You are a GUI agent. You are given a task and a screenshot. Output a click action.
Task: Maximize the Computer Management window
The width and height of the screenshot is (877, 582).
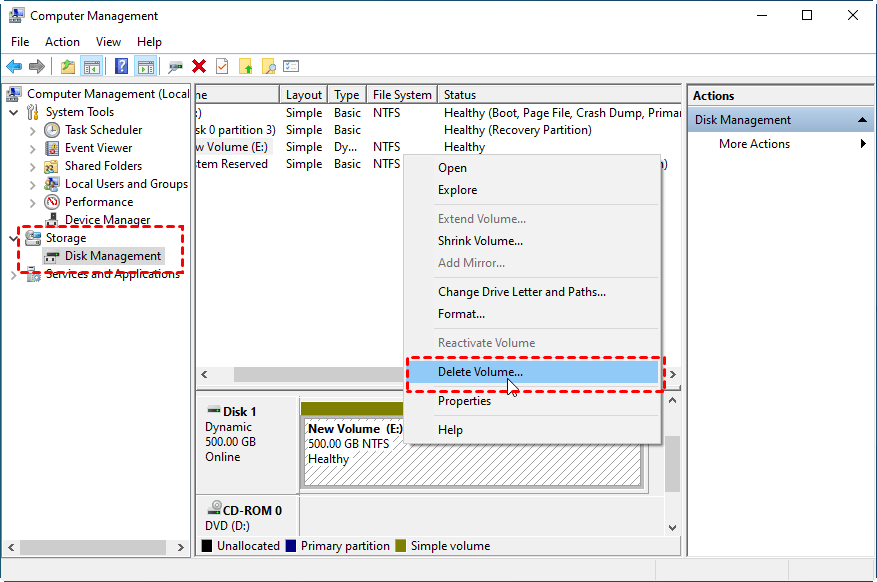807,15
